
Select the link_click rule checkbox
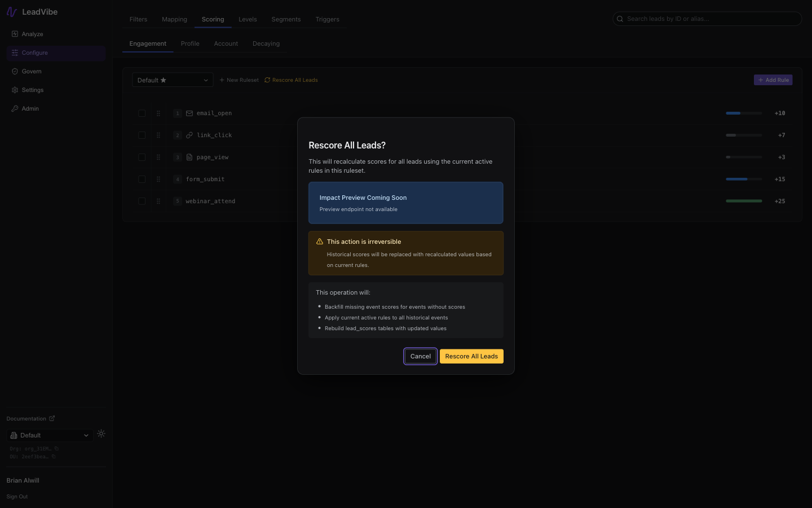(142, 135)
